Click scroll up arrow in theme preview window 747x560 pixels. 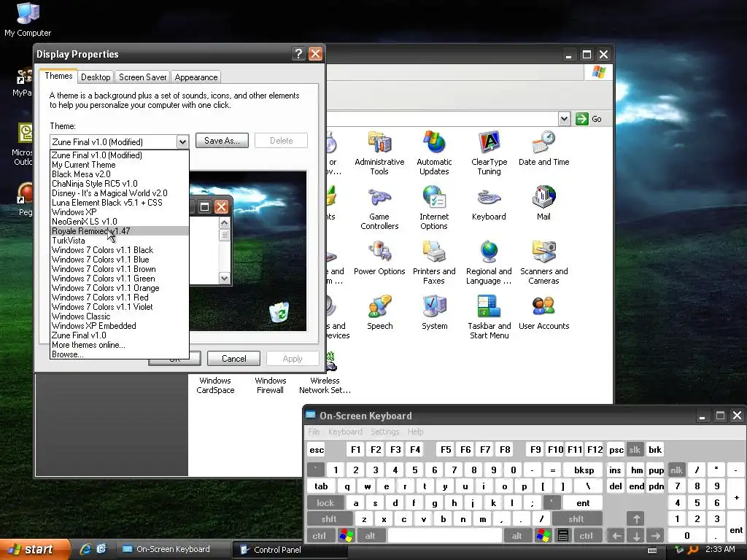(x=225, y=222)
